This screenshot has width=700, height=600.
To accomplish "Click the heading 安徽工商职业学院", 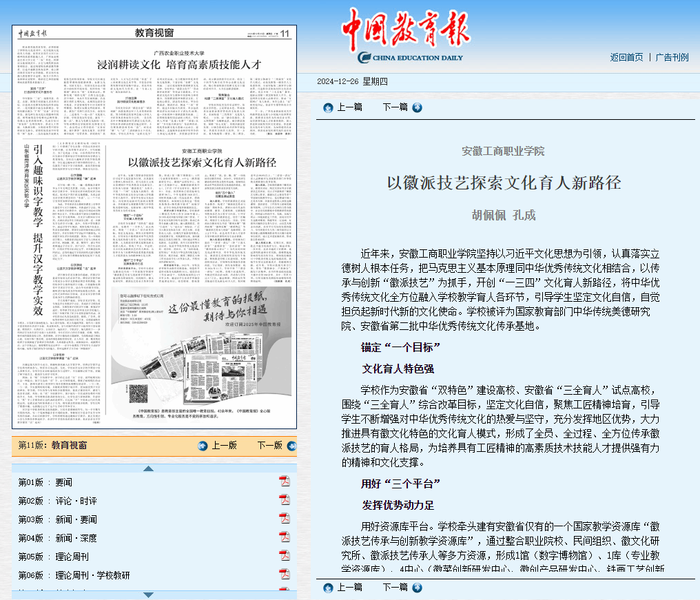I will coord(503,151).
